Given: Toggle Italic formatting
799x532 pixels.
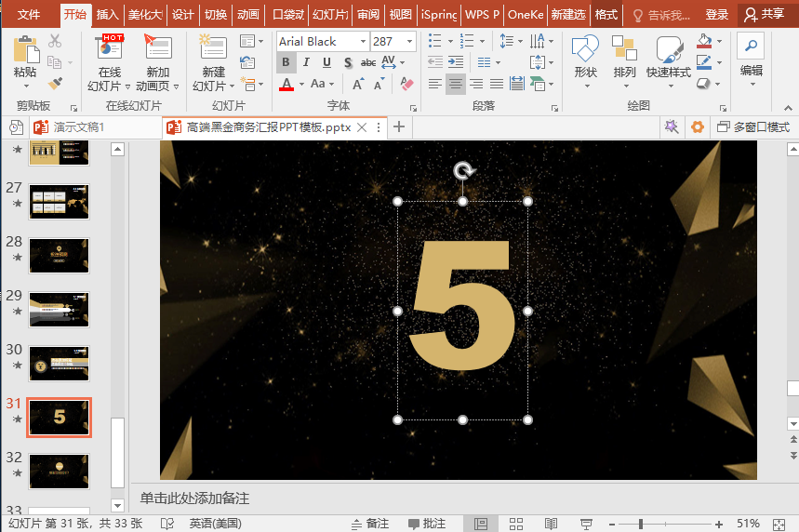Looking at the screenshot, I should pyautogui.click(x=306, y=62).
